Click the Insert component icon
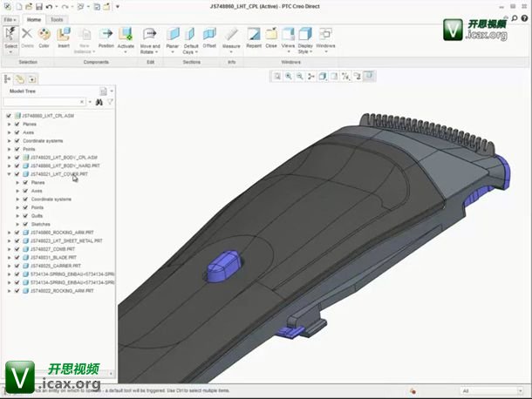 [64, 37]
